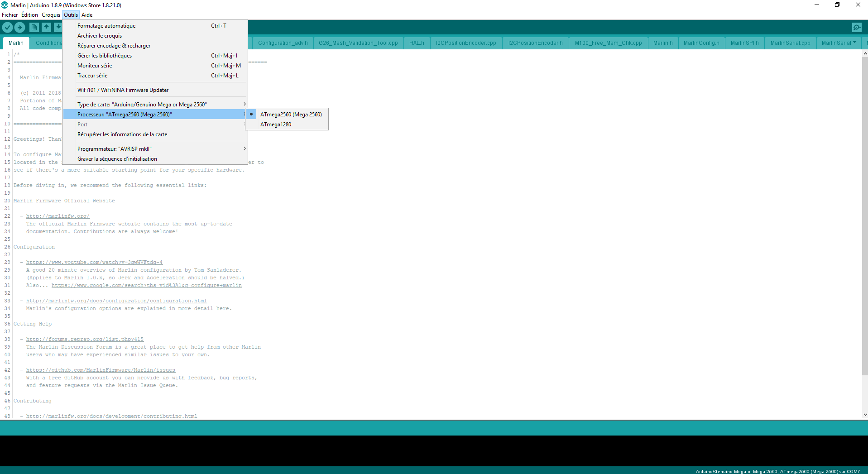Click the "Contributing" heading on line 46

pos(33,401)
